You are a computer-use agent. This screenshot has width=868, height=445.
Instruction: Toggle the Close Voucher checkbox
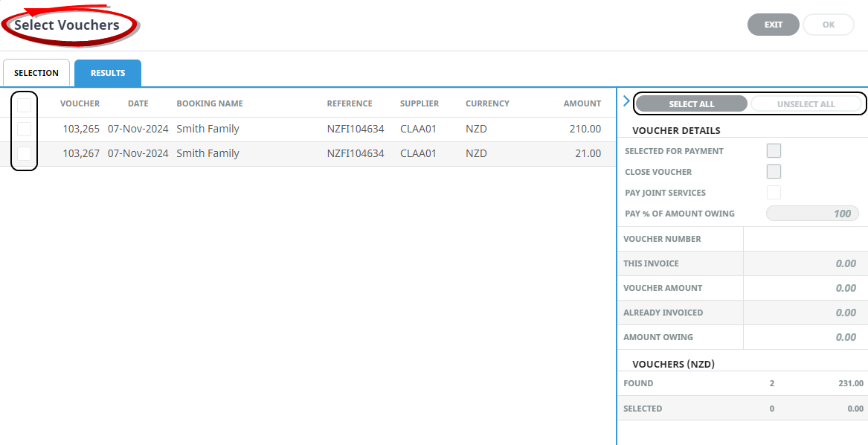774,172
